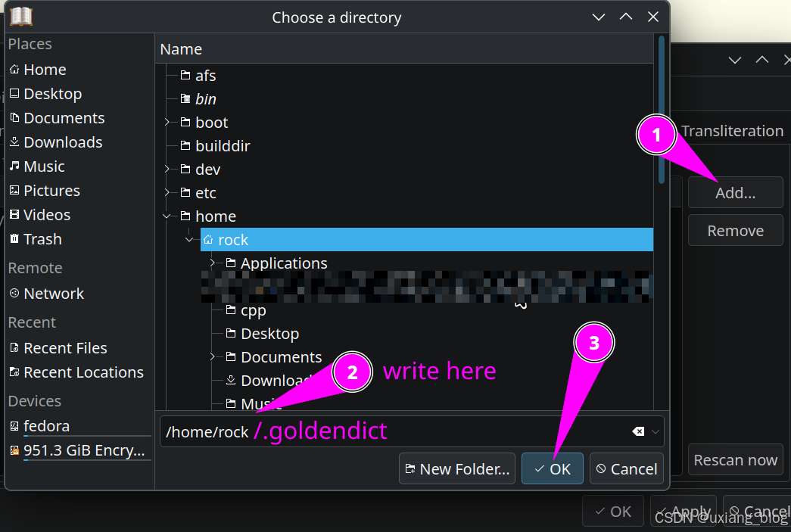The image size is (791, 532).
Task: Select the Documents folder in the tree
Action: [274, 357]
